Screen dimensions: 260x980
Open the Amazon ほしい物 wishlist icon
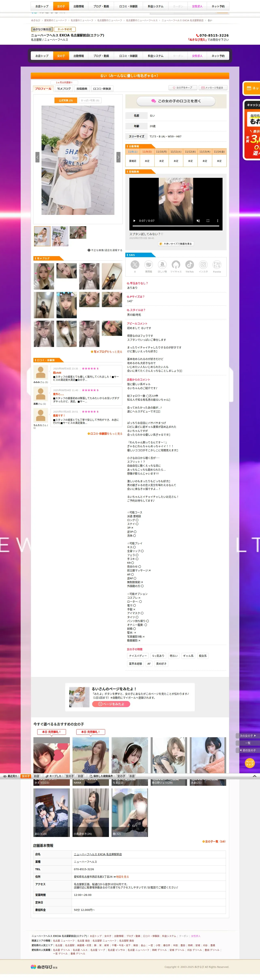coord(162,265)
